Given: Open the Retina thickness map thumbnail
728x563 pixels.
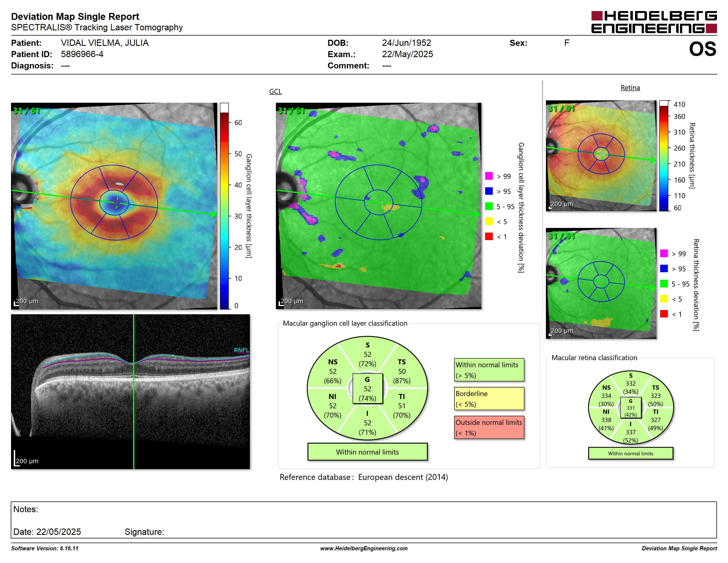Looking at the screenshot, I should 601,156.
